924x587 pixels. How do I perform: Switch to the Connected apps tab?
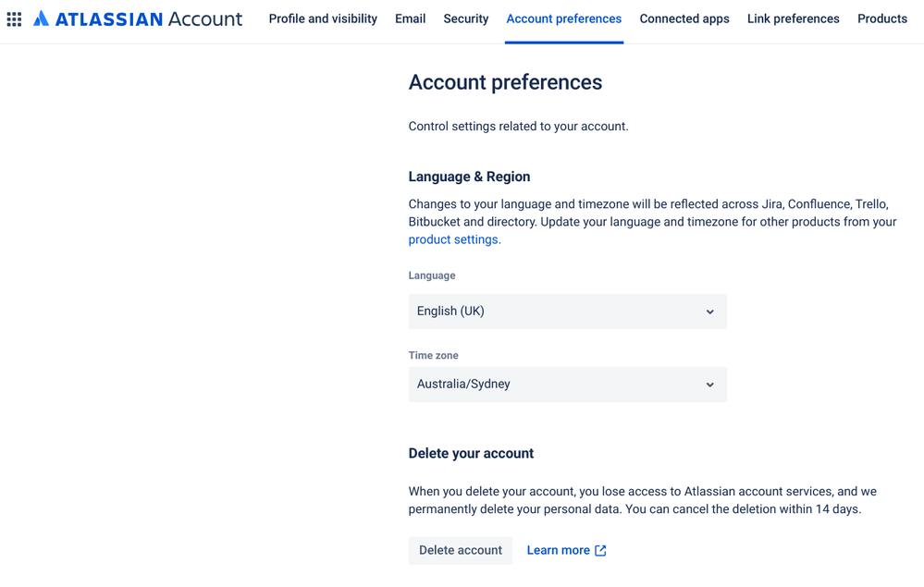click(684, 18)
